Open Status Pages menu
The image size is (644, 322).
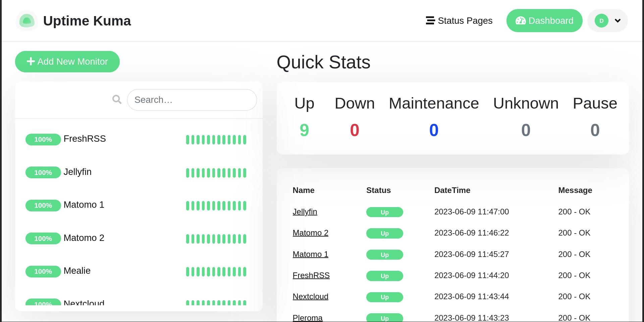click(x=459, y=21)
